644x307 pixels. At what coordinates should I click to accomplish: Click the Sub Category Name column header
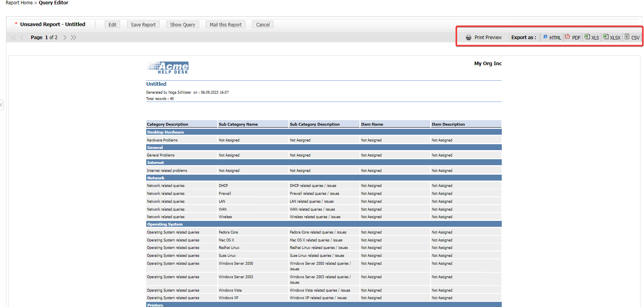[x=238, y=124]
